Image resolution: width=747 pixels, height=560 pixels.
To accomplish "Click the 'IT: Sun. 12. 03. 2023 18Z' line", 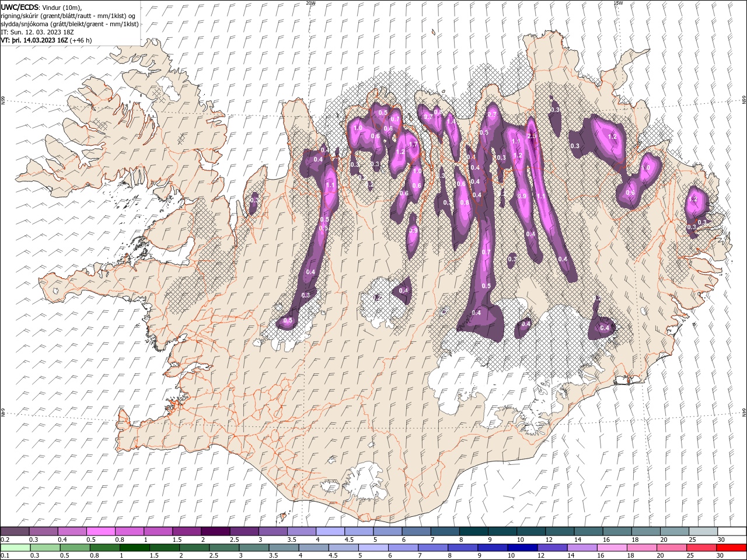I will (39, 32).
